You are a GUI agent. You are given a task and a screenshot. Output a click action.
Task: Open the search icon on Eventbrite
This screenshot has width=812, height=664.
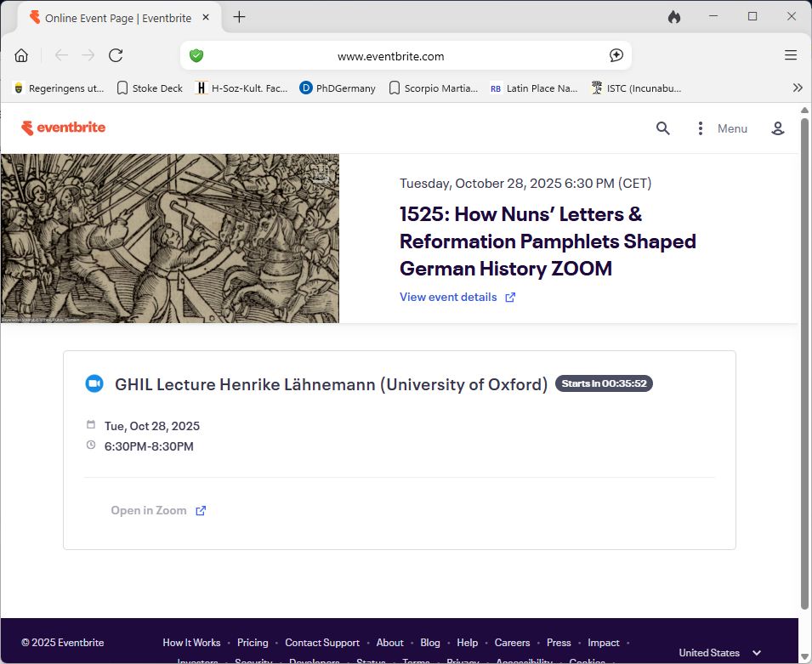pos(663,128)
